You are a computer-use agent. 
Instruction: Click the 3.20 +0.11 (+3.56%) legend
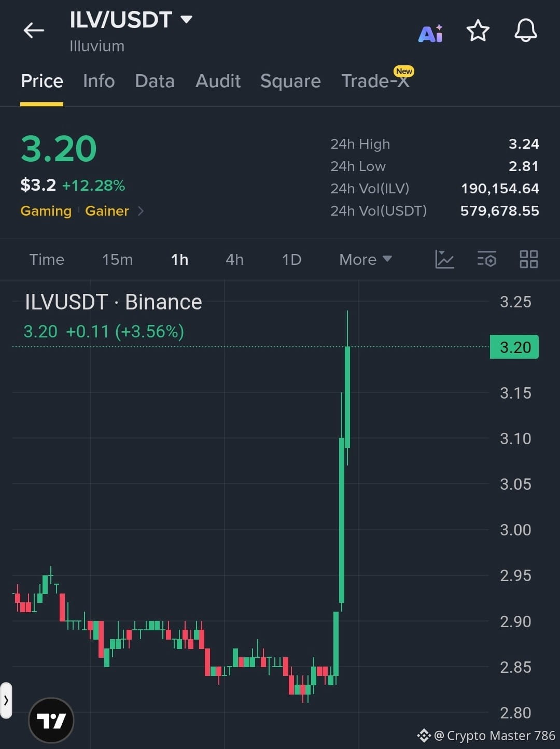click(104, 331)
